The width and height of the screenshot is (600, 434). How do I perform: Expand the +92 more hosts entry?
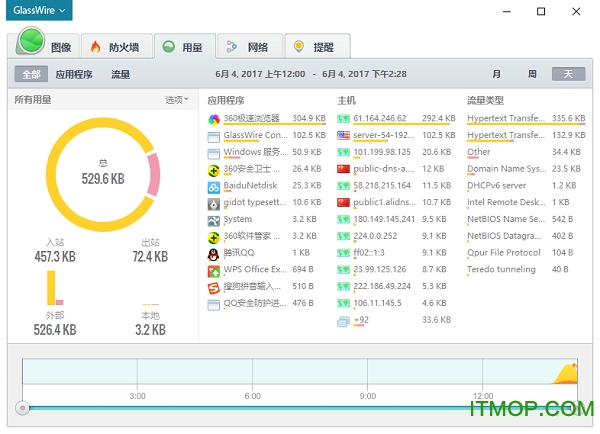[360, 321]
